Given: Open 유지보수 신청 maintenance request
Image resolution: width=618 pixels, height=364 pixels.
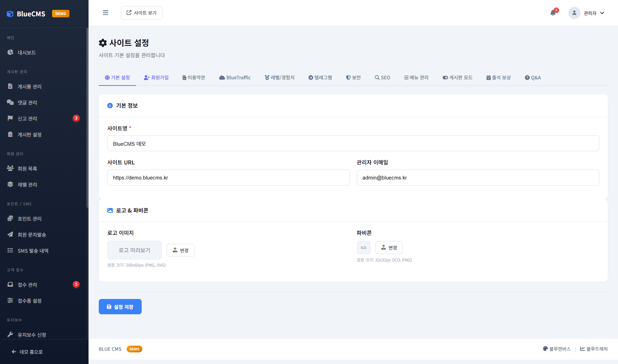Looking at the screenshot, I should [x=32, y=334].
